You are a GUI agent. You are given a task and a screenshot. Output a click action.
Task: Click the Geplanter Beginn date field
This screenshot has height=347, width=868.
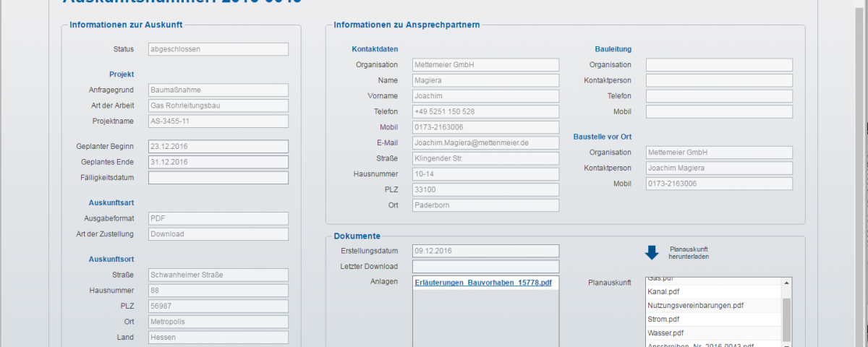[218, 146]
